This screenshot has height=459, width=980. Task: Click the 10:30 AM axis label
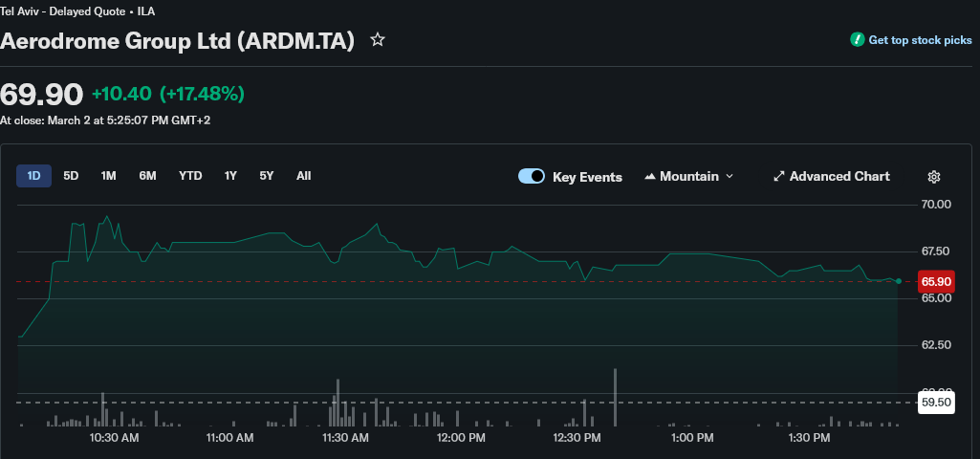pos(114,438)
